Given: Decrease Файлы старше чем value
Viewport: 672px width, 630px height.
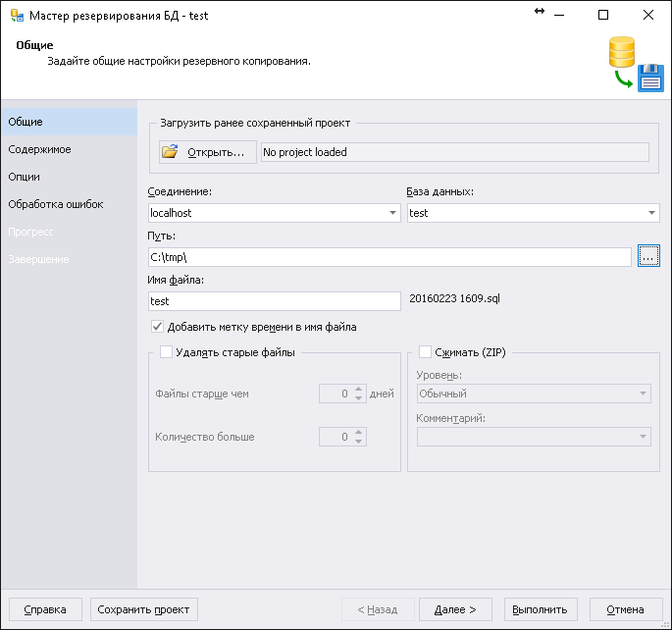Looking at the screenshot, I should coord(359,398).
